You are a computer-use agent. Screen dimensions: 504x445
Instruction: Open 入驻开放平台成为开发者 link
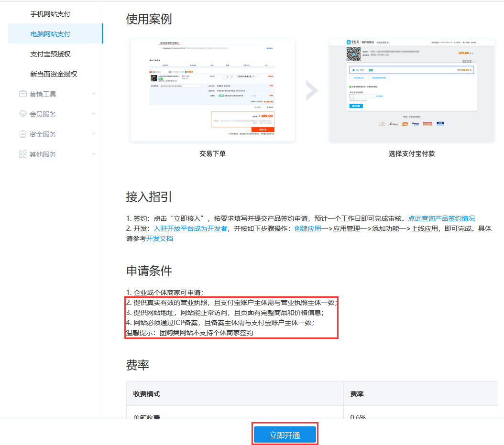coord(190,228)
